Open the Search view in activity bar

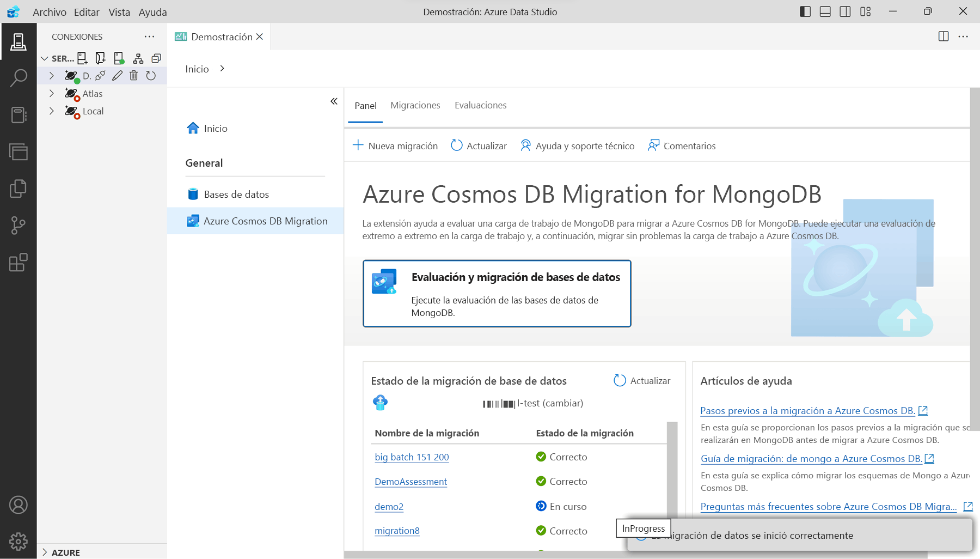click(x=19, y=78)
